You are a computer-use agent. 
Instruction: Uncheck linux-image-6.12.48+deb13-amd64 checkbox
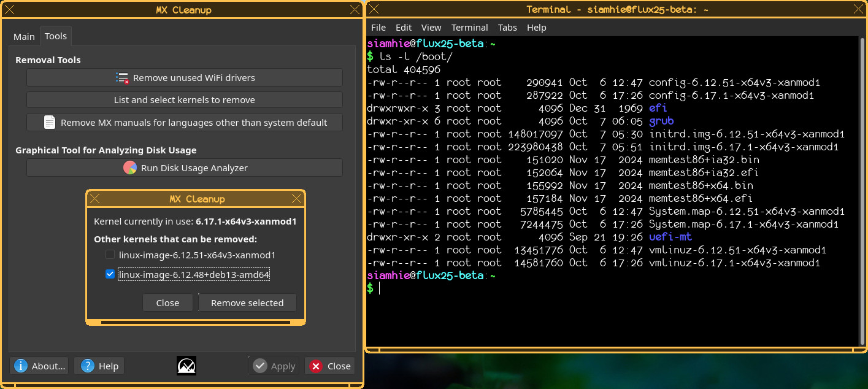(110, 274)
